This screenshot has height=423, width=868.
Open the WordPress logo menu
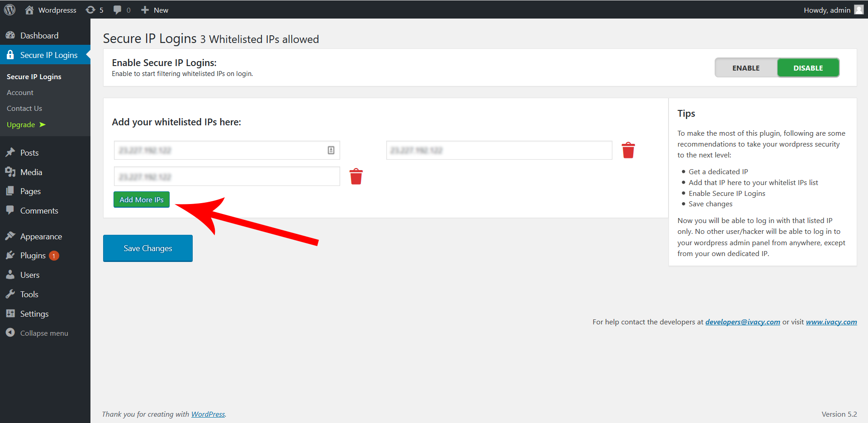pyautogui.click(x=9, y=10)
